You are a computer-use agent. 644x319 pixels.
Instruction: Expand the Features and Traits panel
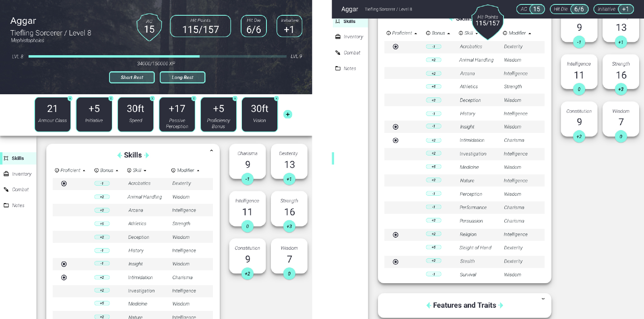[x=543, y=299]
